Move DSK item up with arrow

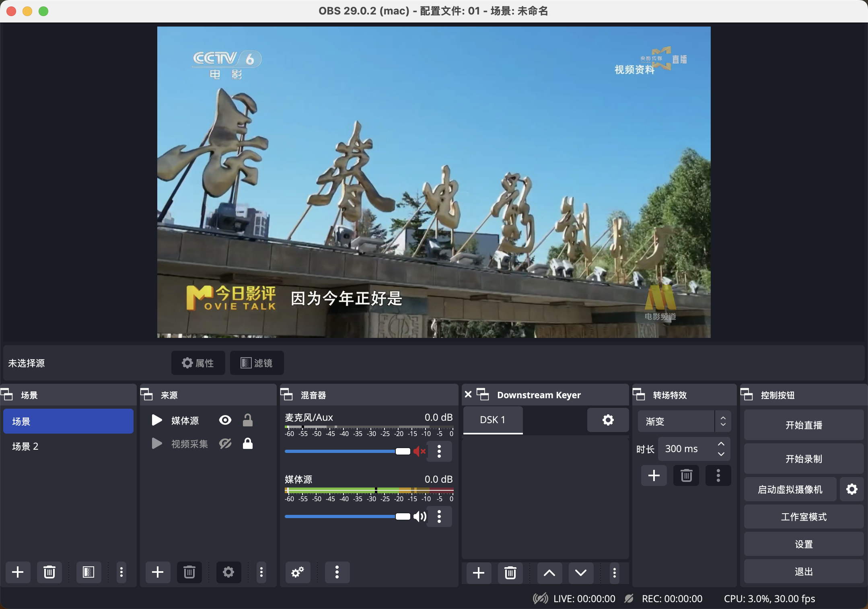pyautogui.click(x=549, y=572)
